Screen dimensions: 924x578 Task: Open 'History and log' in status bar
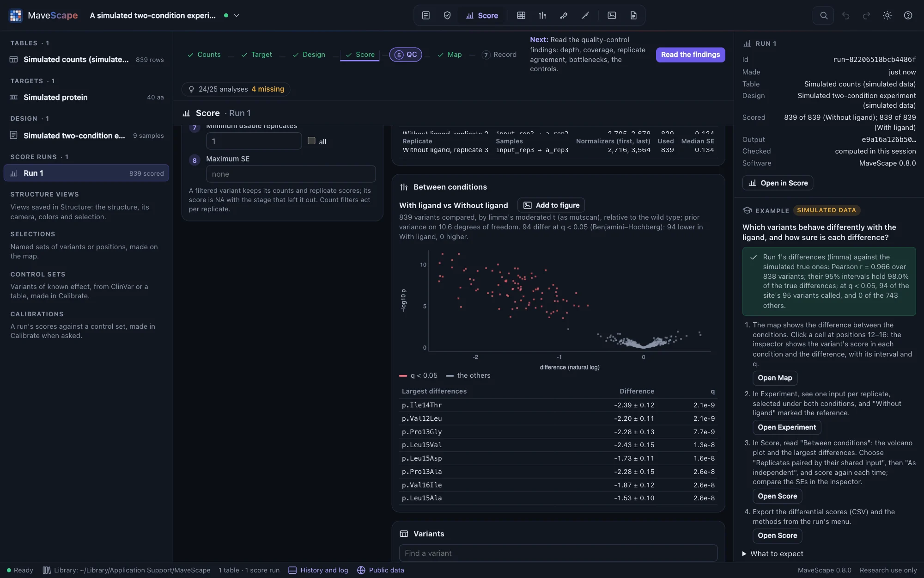point(318,570)
